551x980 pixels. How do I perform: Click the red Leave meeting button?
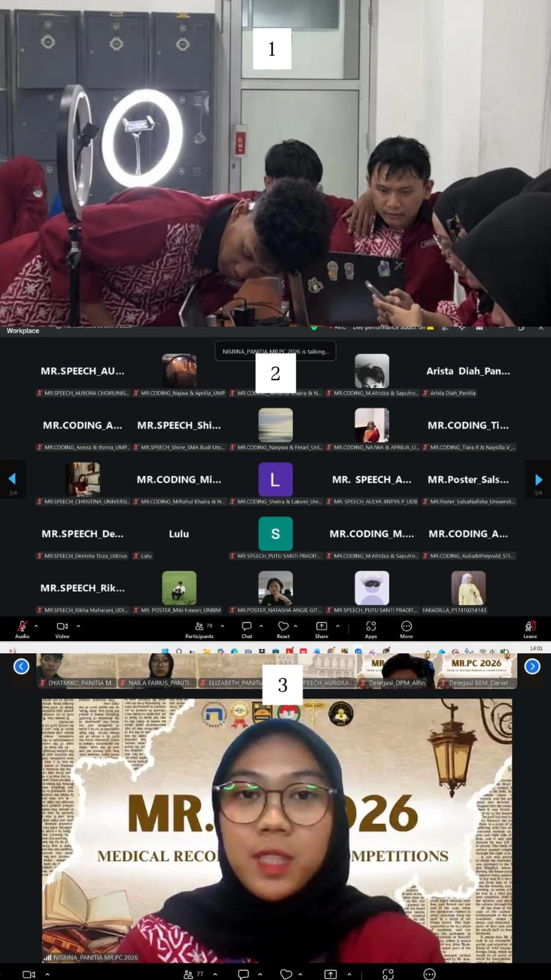tap(530, 629)
